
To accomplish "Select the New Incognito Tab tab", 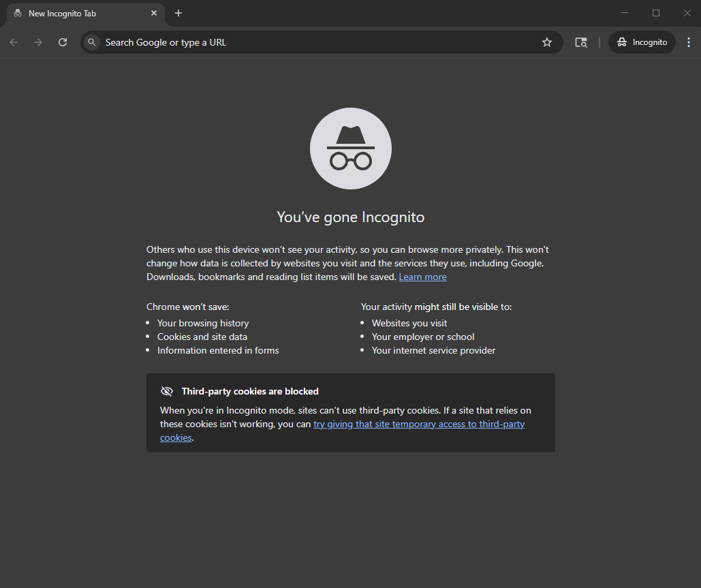I will point(75,14).
